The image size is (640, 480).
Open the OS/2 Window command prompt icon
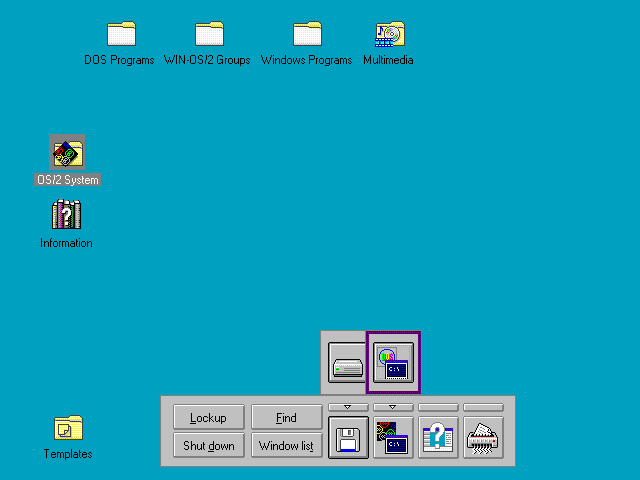pos(393,438)
